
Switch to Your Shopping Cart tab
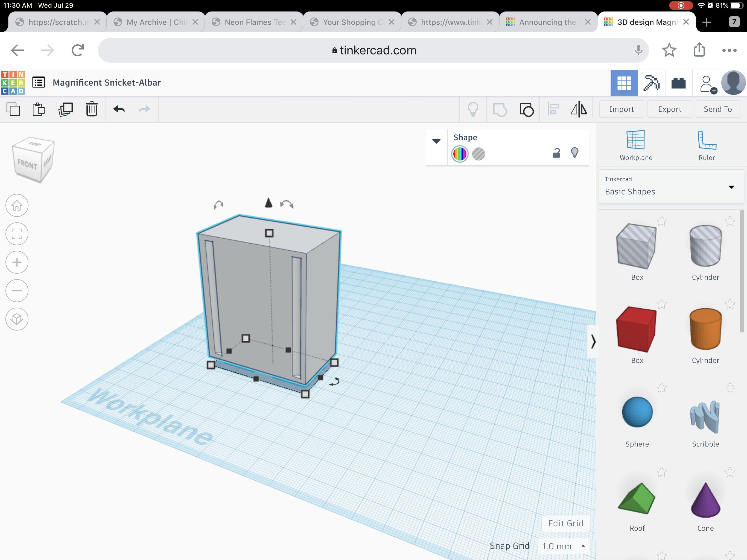(x=352, y=22)
